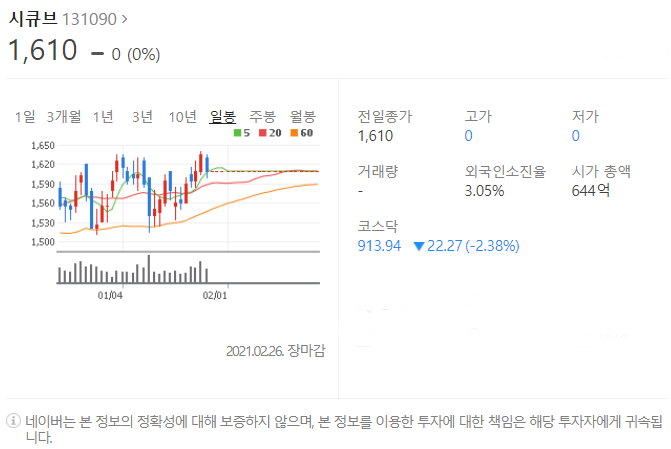Viewport: 671px width, 449px height.
Task: Click the 고가 label
Action: coord(478,116)
